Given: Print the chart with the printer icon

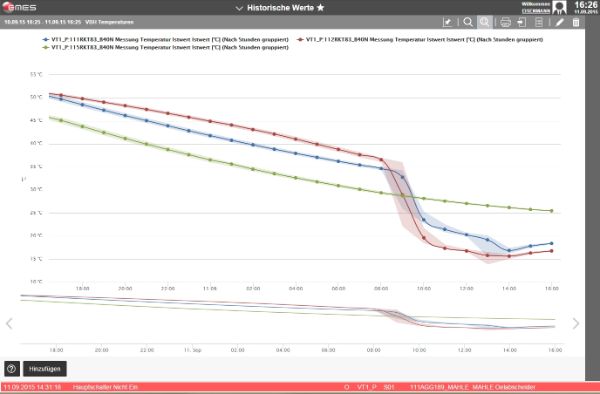Looking at the screenshot, I should (505, 22).
